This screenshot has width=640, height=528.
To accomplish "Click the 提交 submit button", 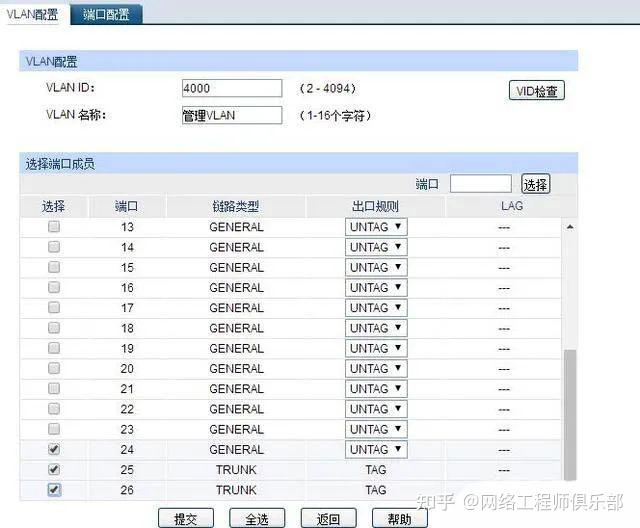I will [186, 519].
